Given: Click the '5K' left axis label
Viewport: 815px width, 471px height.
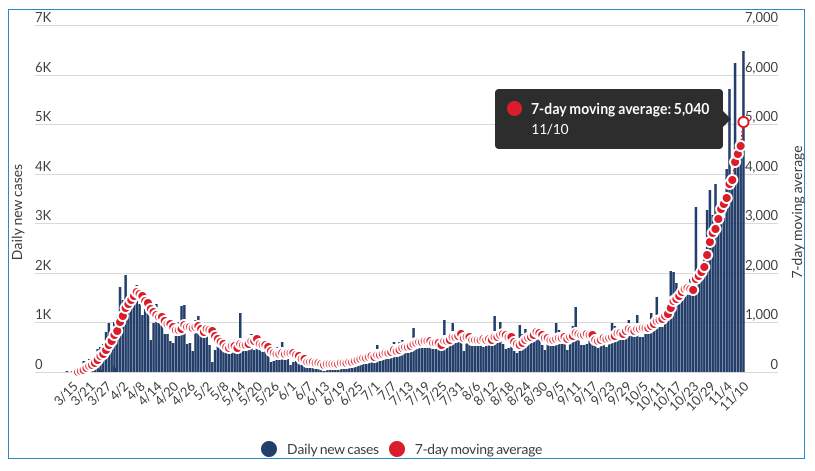Looking at the screenshot, I should tap(43, 116).
